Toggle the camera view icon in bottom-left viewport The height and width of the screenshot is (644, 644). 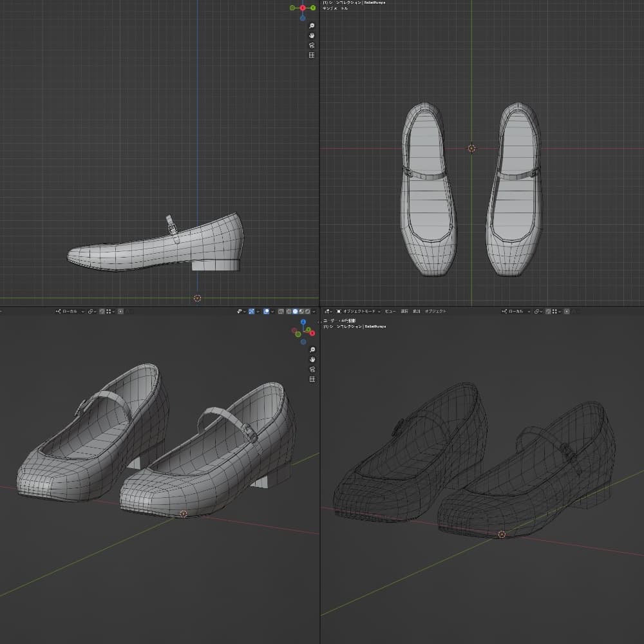pos(312,370)
